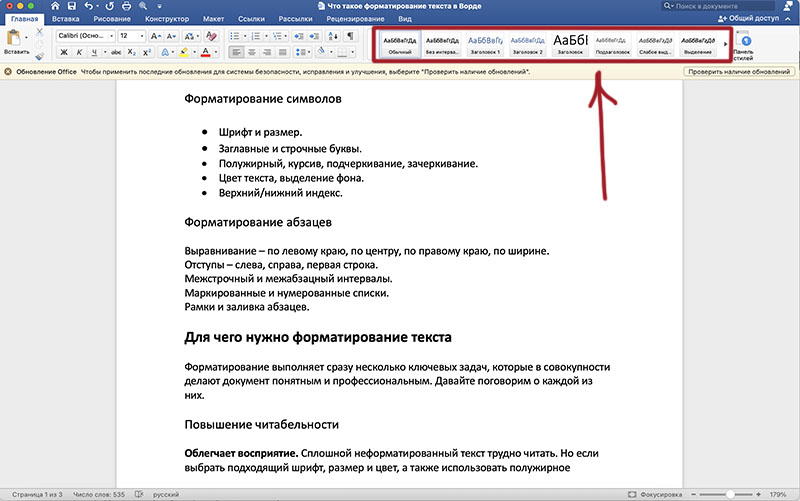The image size is (800, 501).
Task: Zoom in with the plus icon
Action: point(759,494)
